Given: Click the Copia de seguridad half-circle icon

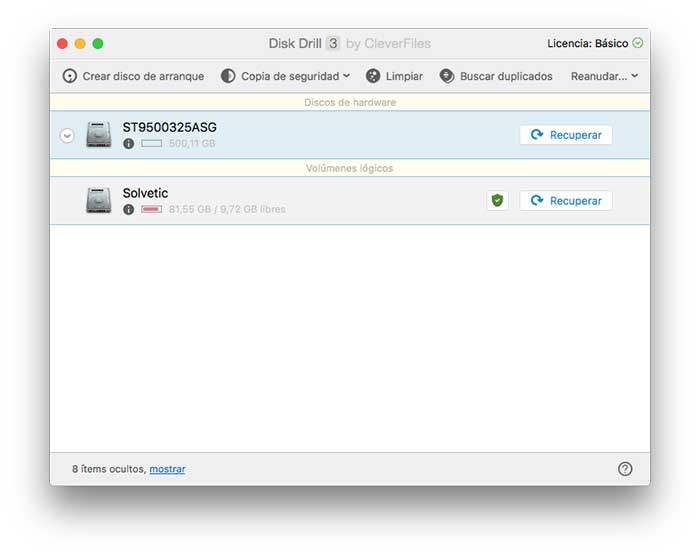Looking at the screenshot, I should coord(228,76).
